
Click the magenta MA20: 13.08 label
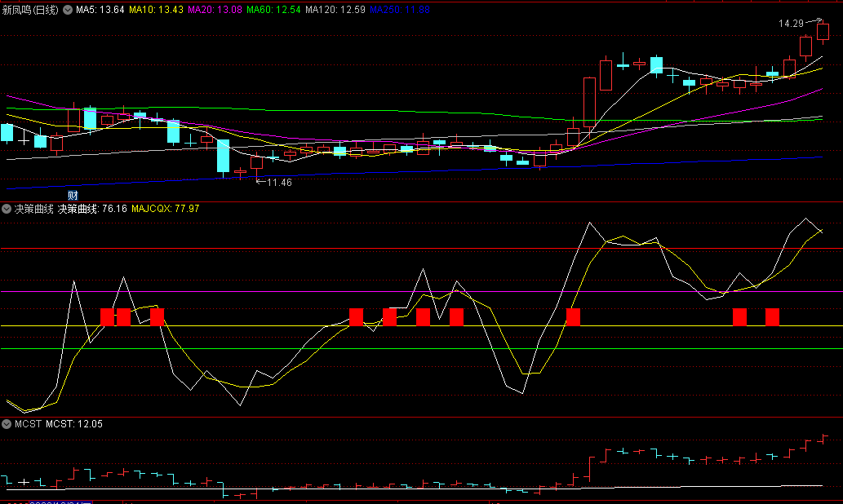coord(215,10)
